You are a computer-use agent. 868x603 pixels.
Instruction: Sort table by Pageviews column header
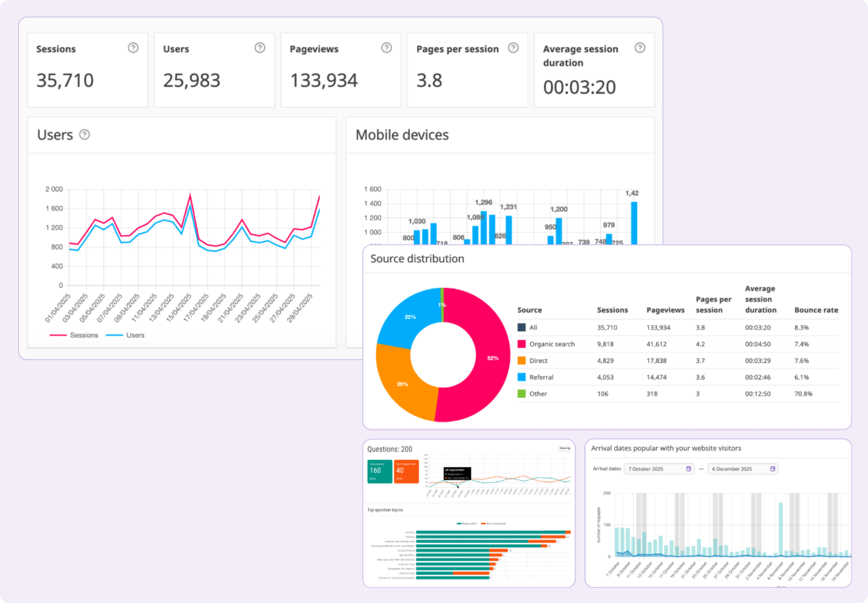pos(665,310)
